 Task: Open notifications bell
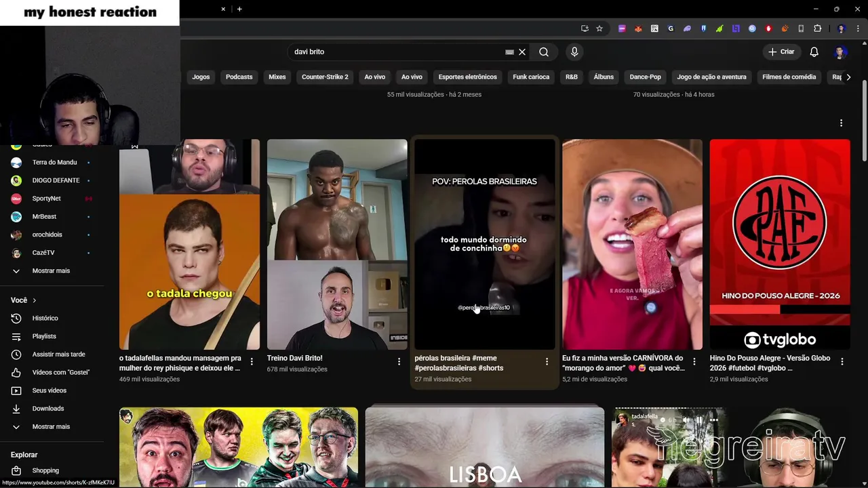click(814, 52)
